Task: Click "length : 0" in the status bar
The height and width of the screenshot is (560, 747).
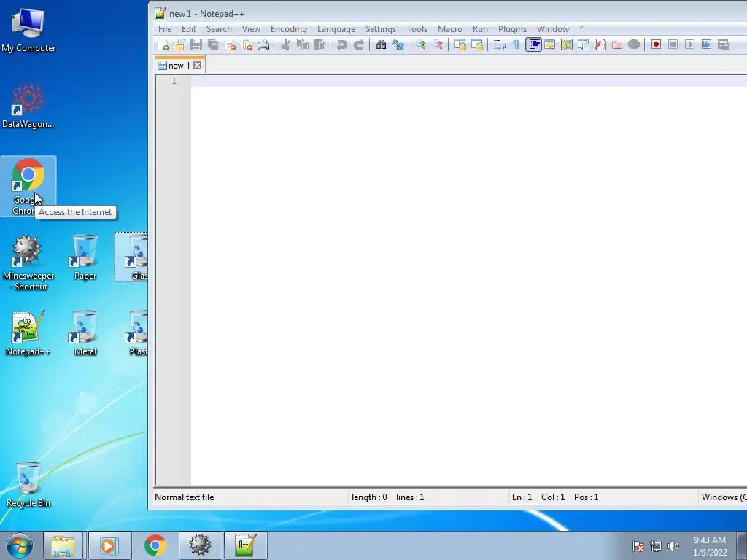Action: [369, 497]
